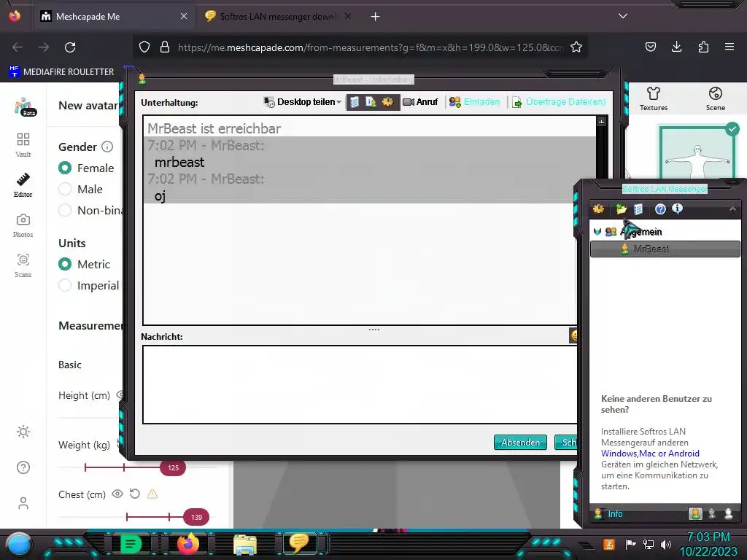747x560 pixels.
Task: Collapse the Allgemein user group
Action: (597, 232)
